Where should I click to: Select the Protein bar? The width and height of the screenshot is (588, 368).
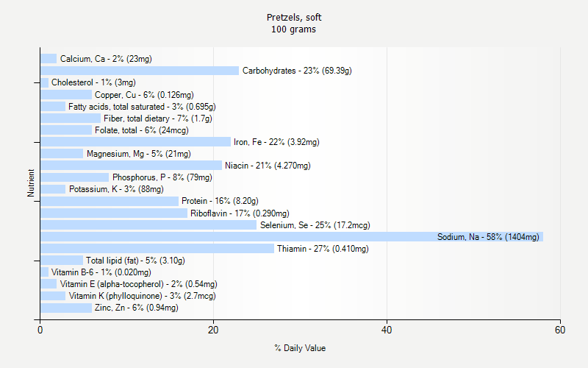point(109,201)
